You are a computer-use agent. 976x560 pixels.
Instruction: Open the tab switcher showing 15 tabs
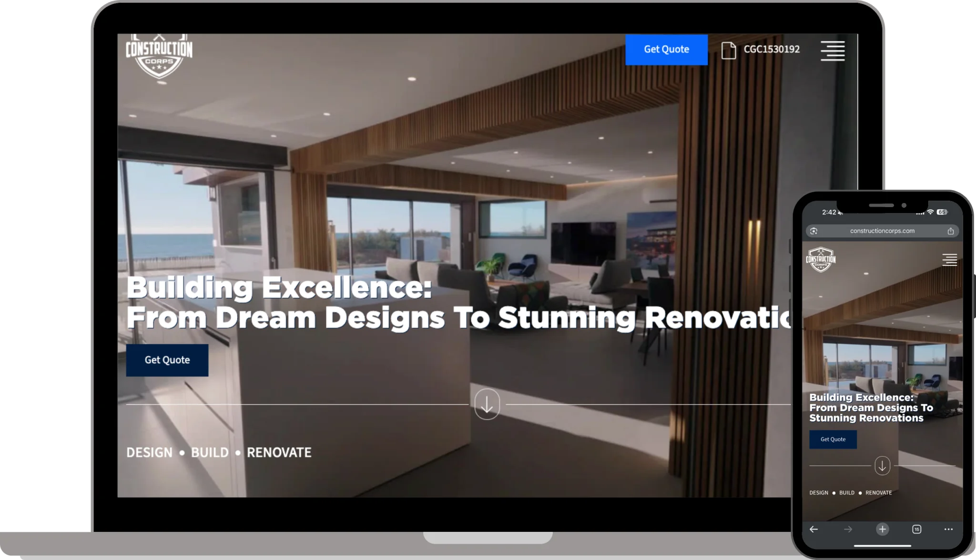point(916,529)
